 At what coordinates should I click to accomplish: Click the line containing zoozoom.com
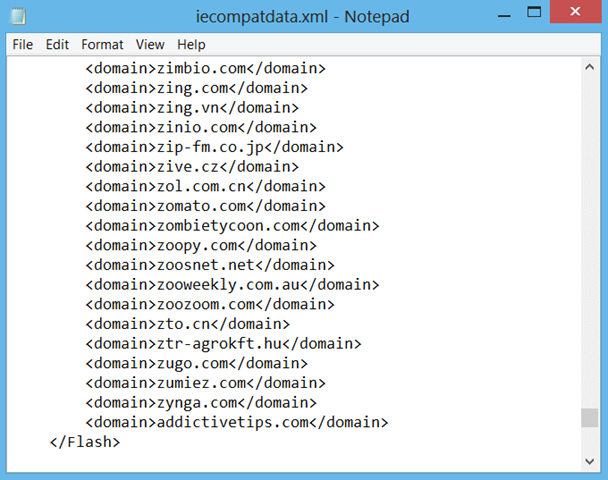click(x=210, y=304)
